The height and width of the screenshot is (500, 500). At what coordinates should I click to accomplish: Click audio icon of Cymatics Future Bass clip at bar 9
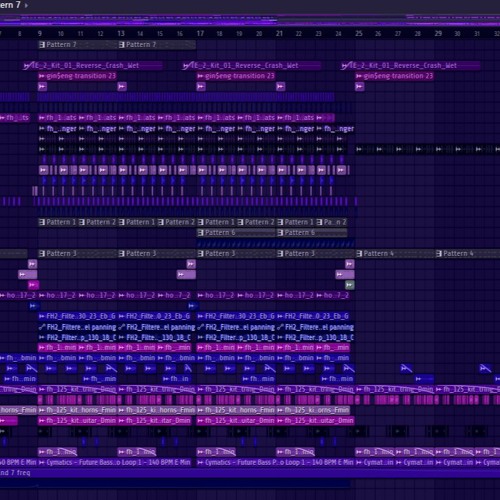coord(42,462)
